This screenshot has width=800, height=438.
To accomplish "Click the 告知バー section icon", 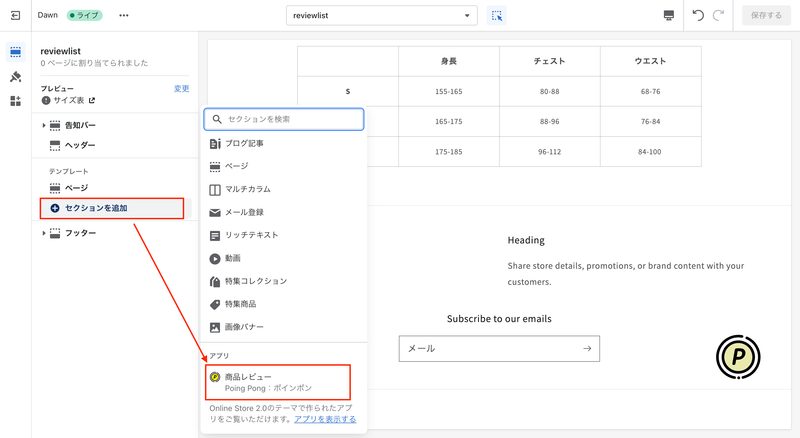I will [x=55, y=126].
